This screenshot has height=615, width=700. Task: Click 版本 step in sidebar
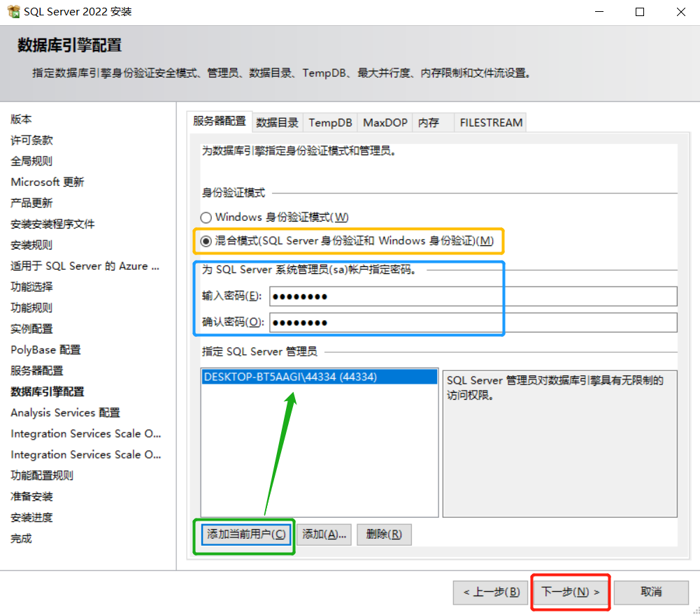pyautogui.click(x=21, y=120)
